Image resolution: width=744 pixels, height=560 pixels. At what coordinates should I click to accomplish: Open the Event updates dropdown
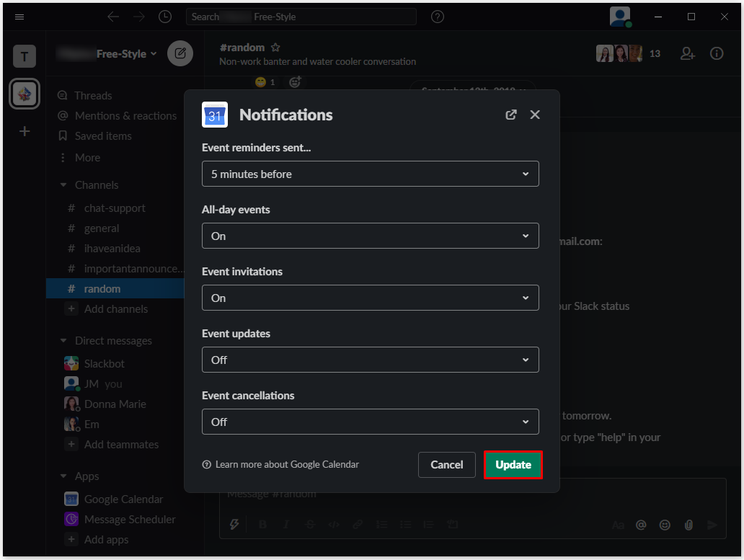tap(370, 360)
